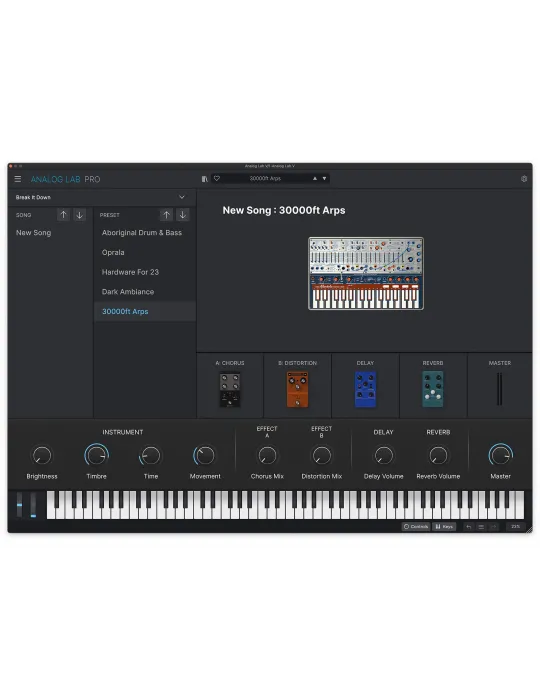Click the Movement knob
This screenshot has width=540, height=700.
pyautogui.click(x=205, y=456)
